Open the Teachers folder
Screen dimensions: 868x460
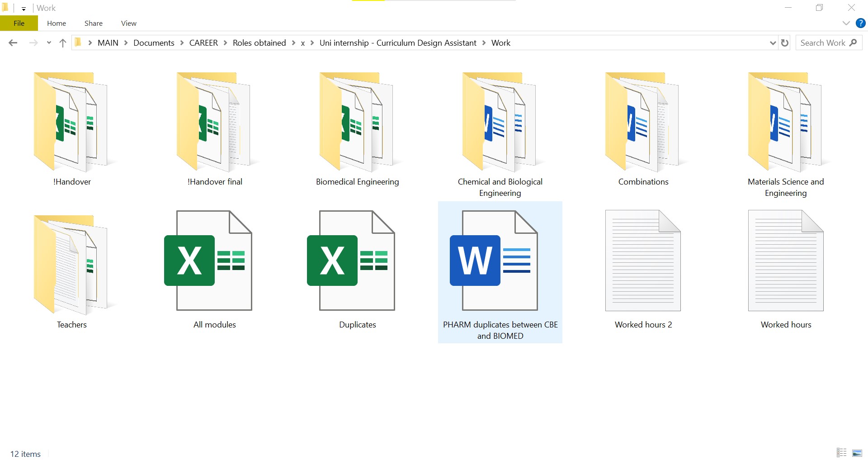pyautogui.click(x=71, y=265)
